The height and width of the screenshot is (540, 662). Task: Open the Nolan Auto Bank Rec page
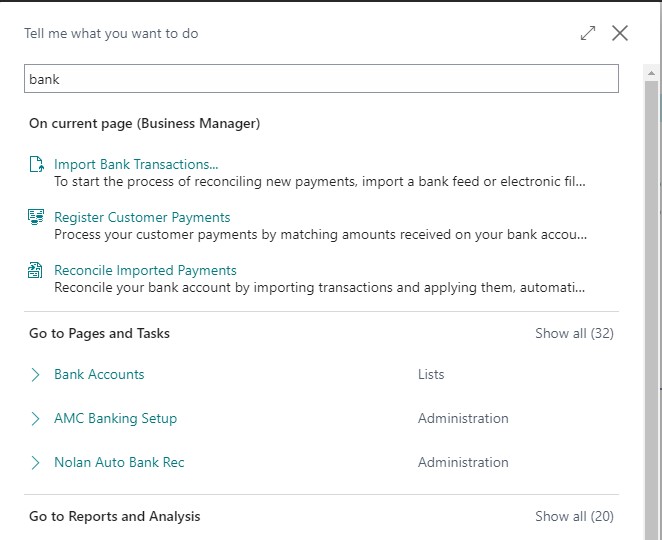click(119, 463)
